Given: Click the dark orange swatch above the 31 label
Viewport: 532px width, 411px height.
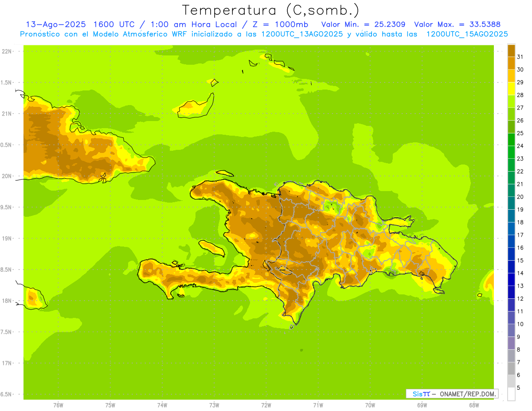Looking at the screenshot, I should coord(511,51).
